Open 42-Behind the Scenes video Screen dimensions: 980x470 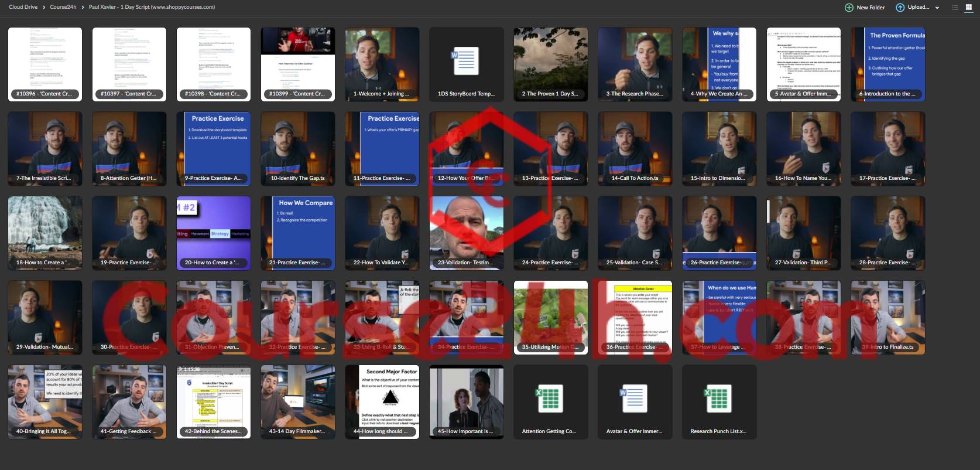[213, 402]
